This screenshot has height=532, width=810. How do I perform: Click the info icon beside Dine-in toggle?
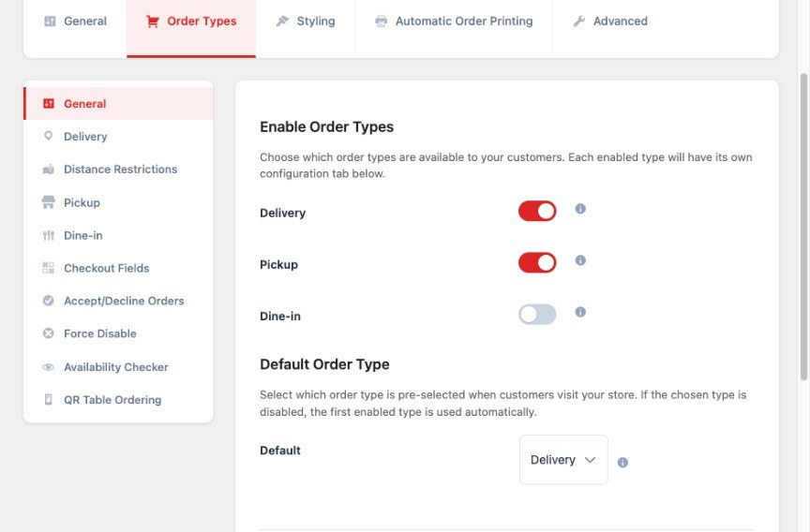click(x=580, y=312)
